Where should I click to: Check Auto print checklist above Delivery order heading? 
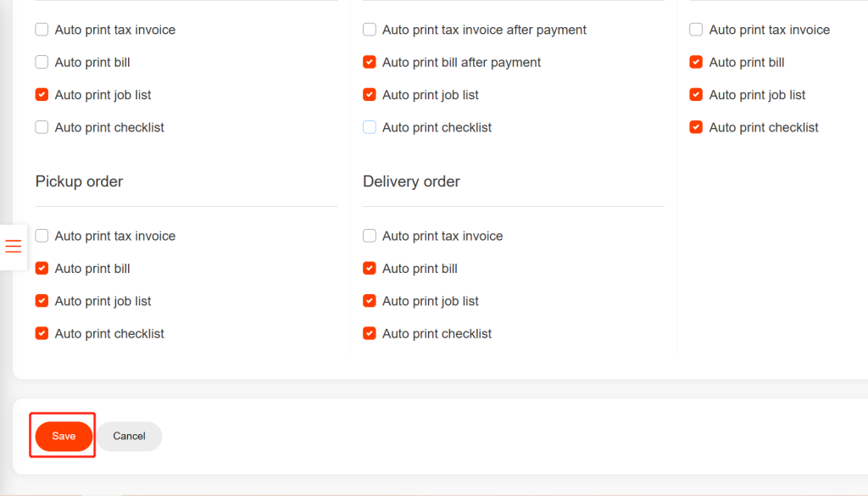(x=370, y=128)
